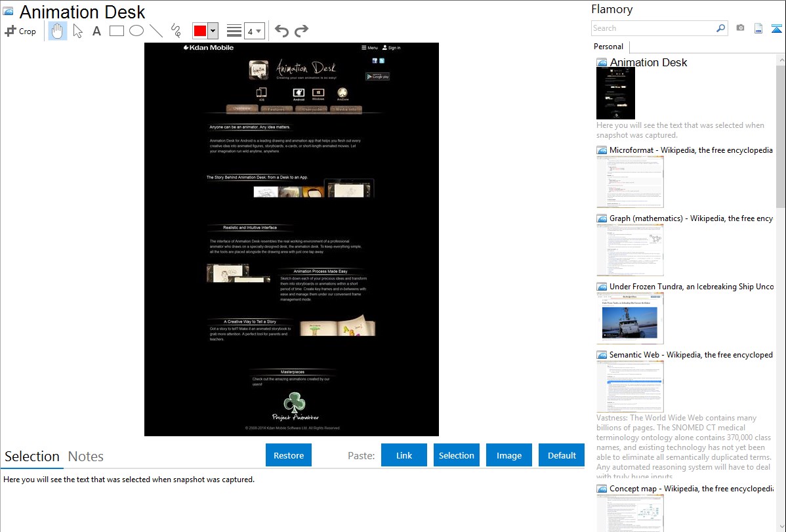
Task: Open the Personal tab
Action: pos(609,47)
